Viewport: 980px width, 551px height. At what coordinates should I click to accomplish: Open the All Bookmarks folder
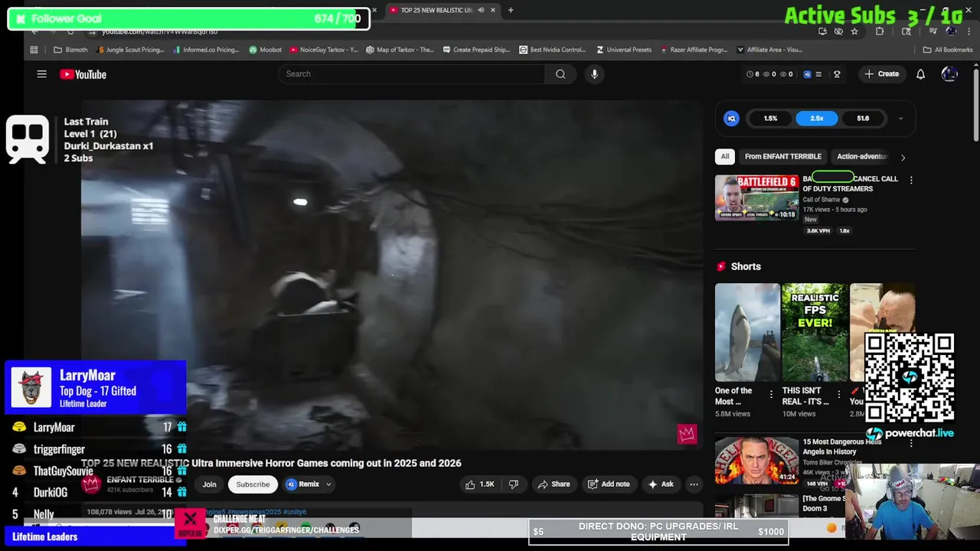pos(948,50)
